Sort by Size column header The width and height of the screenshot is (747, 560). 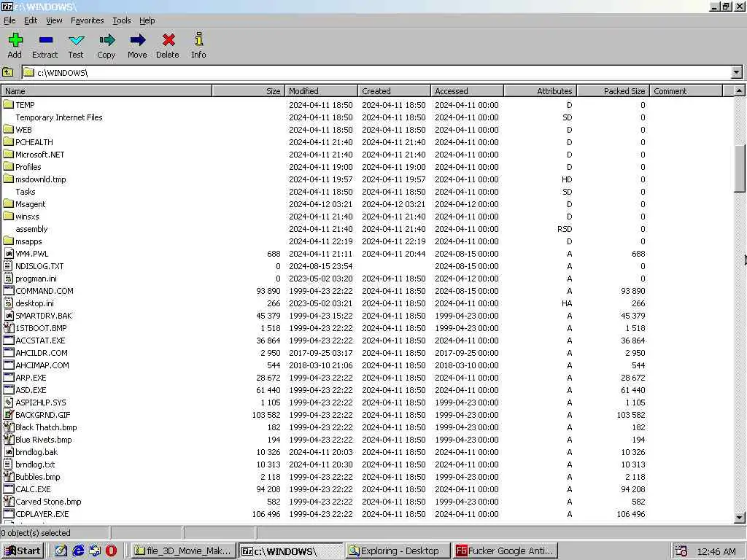tap(248, 91)
